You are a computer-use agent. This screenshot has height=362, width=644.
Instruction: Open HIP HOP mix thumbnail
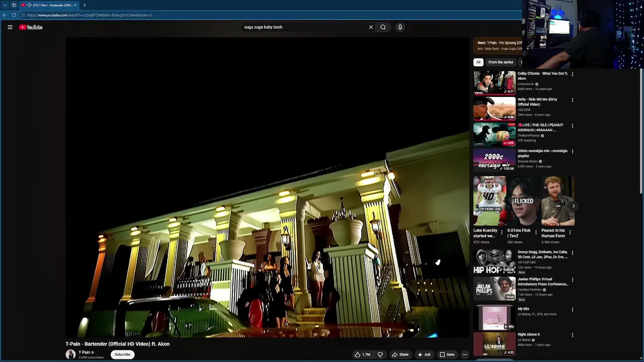tap(495, 261)
